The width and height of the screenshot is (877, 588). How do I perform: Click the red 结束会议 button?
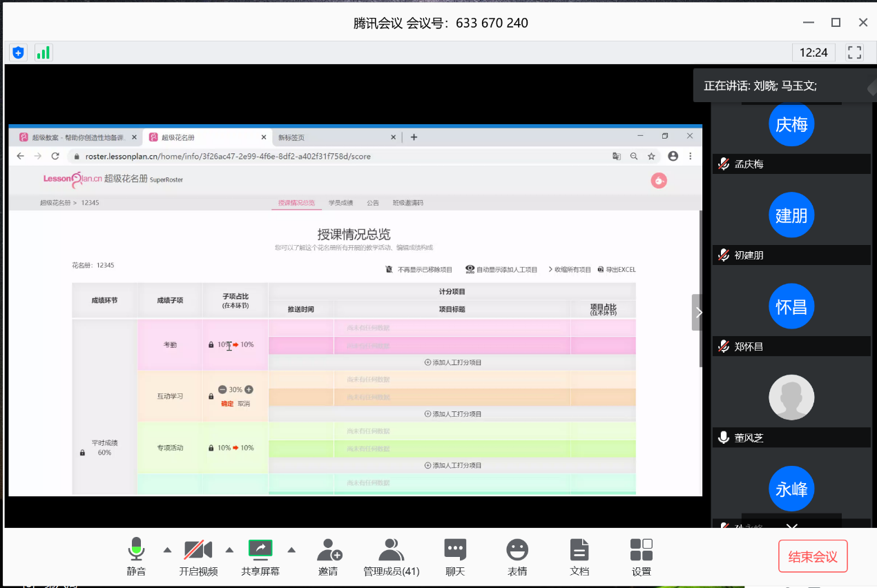coord(813,556)
